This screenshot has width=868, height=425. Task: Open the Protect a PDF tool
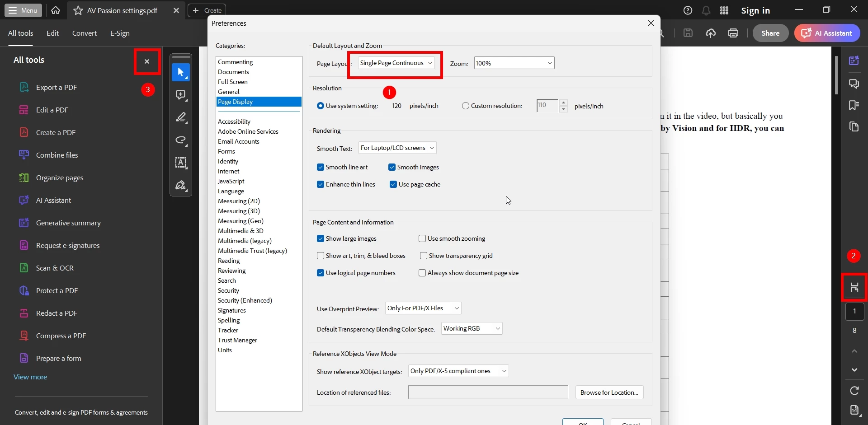pyautogui.click(x=57, y=290)
